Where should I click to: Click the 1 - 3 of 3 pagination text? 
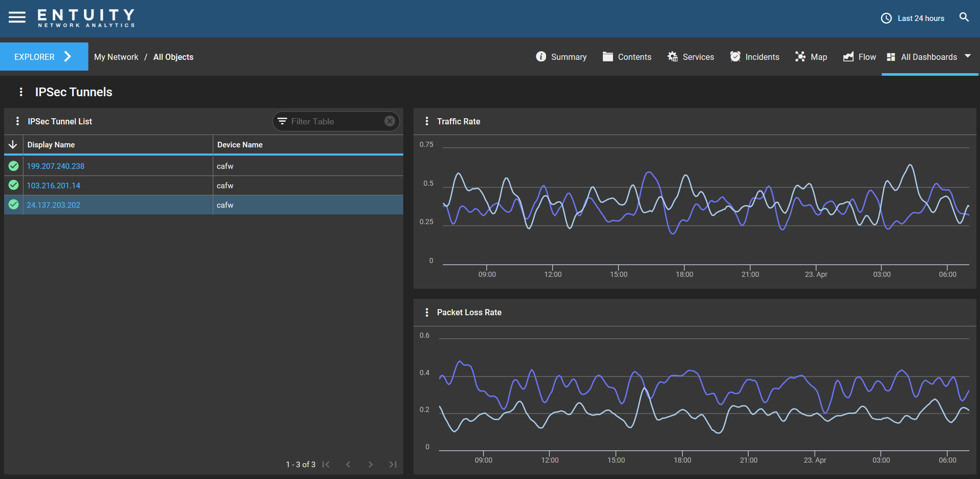300,465
